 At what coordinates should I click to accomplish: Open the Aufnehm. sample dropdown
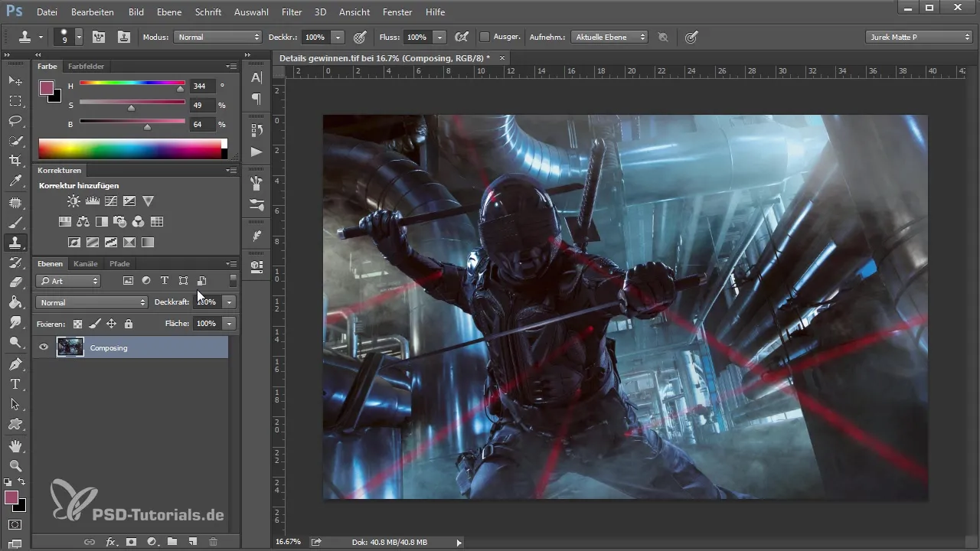click(610, 37)
